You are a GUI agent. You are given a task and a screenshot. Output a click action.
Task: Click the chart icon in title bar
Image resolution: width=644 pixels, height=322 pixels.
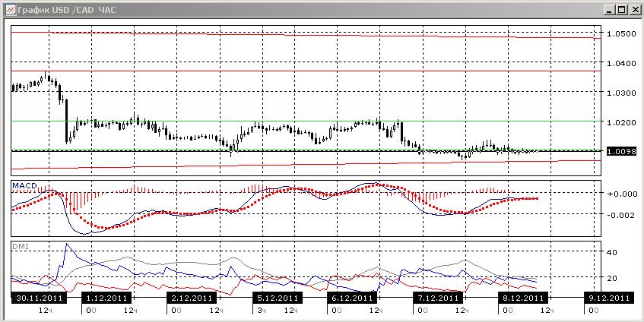point(11,9)
